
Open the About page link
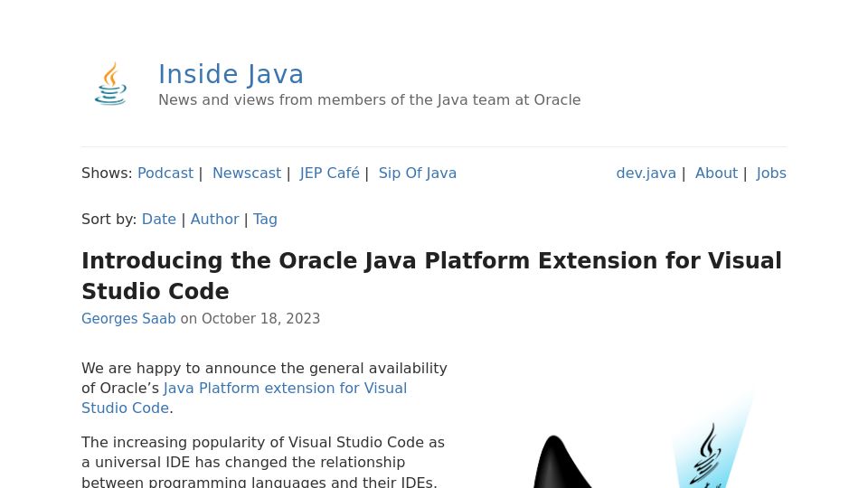click(716, 174)
